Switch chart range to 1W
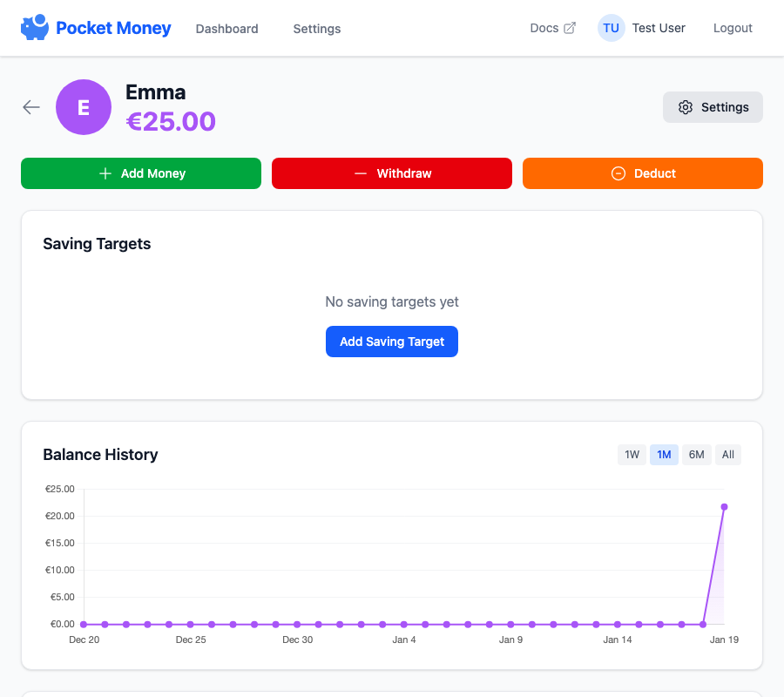784x697 pixels. click(632, 455)
